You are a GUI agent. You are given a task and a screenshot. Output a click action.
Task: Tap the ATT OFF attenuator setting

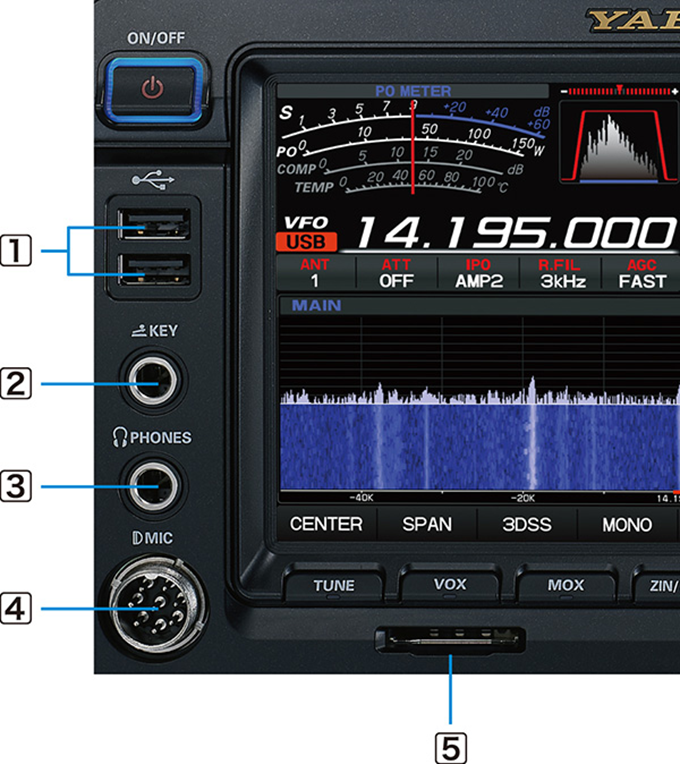point(397,273)
